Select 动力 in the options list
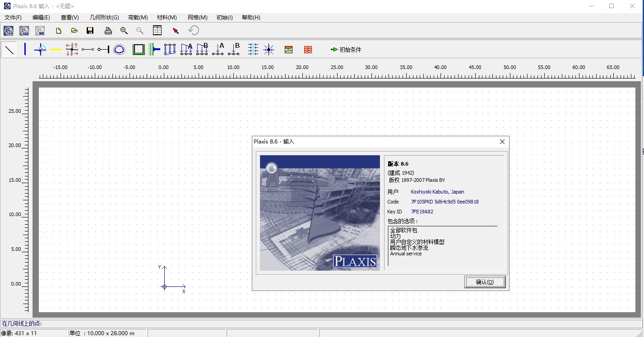The height and width of the screenshot is (337, 644). (395, 236)
